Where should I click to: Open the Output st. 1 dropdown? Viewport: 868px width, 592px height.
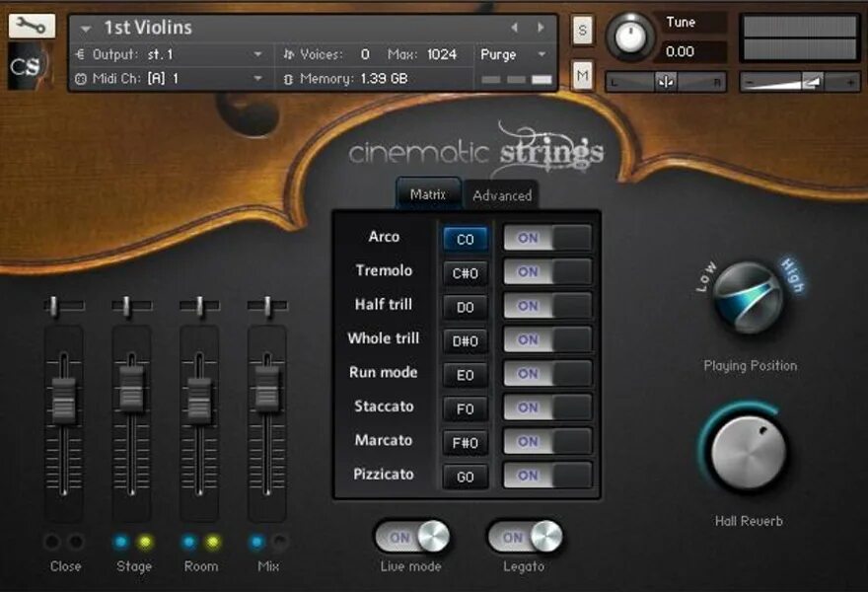pyautogui.click(x=258, y=54)
